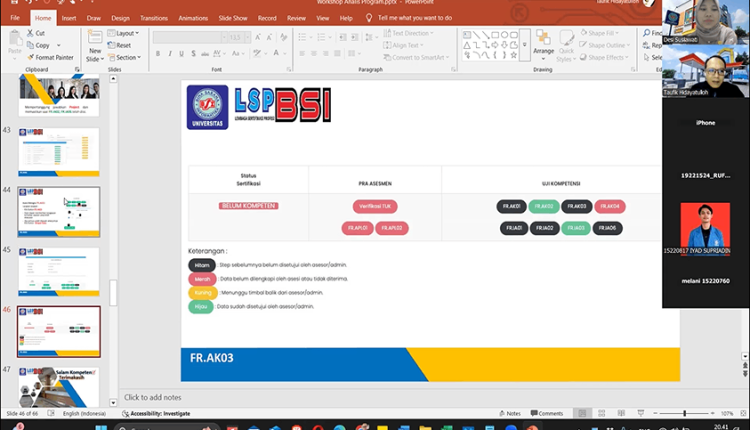This screenshot has width=750, height=430.
Task: Open the Comments pane
Action: (547, 413)
